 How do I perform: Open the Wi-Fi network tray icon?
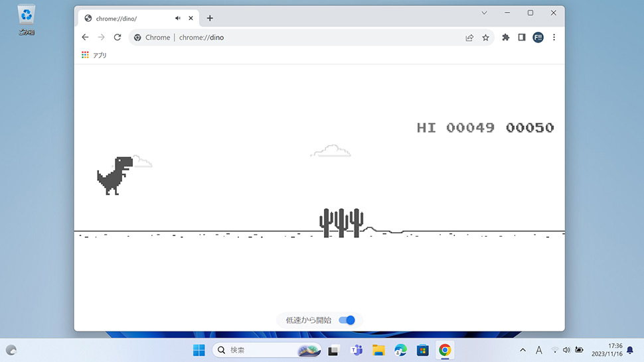tap(555, 350)
